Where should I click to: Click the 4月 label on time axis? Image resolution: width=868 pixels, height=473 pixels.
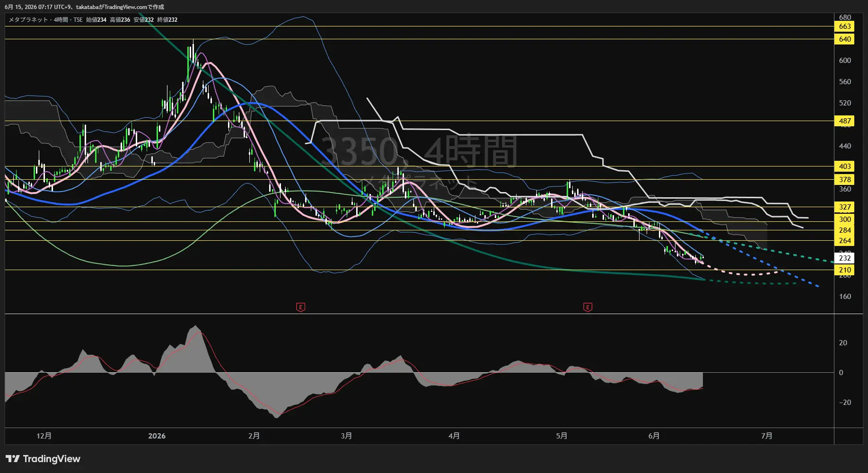[x=454, y=436]
